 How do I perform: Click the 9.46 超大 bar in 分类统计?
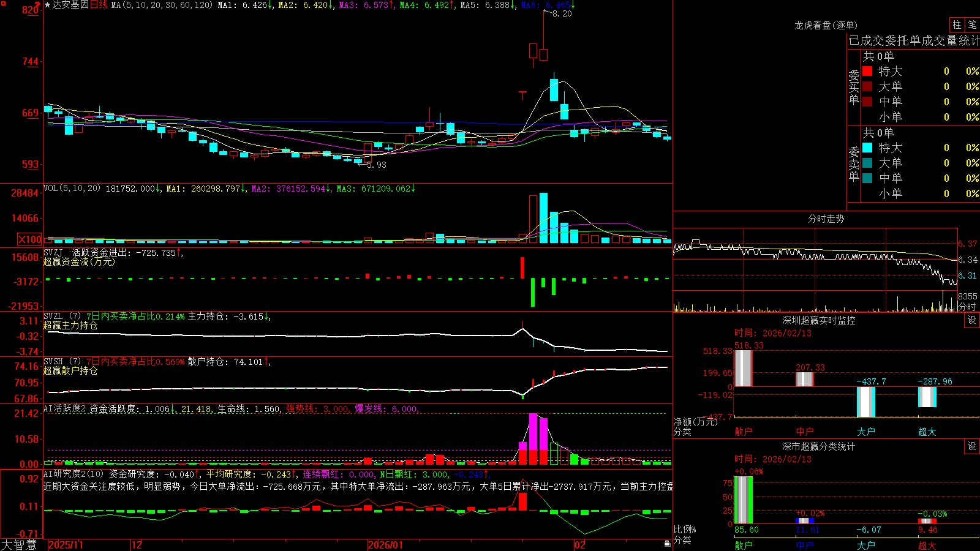coord(927,522)
